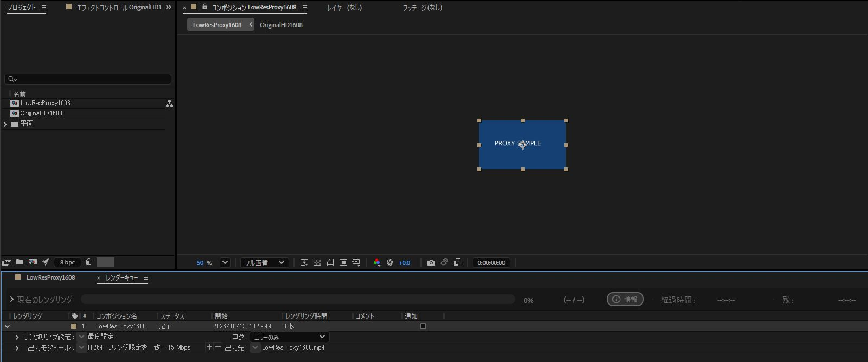Select the 平面 folder item
This screenshot has width=868, height=362.
point(27,124)
